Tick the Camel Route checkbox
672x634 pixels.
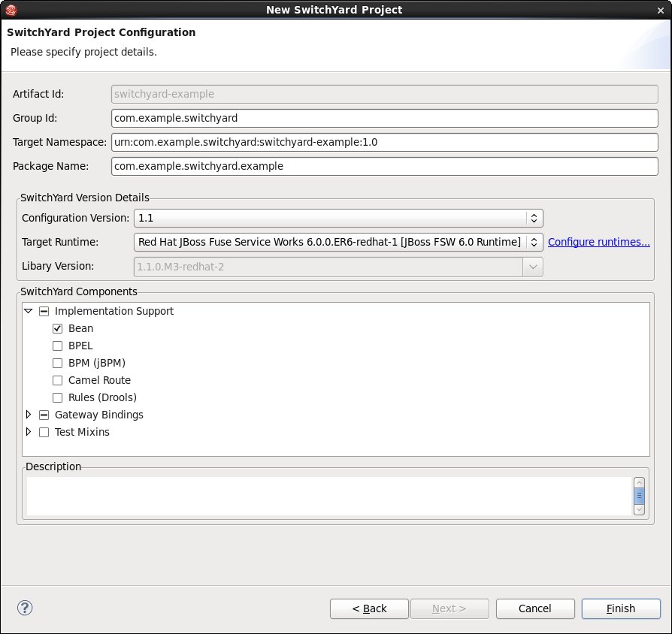(57, 380)
